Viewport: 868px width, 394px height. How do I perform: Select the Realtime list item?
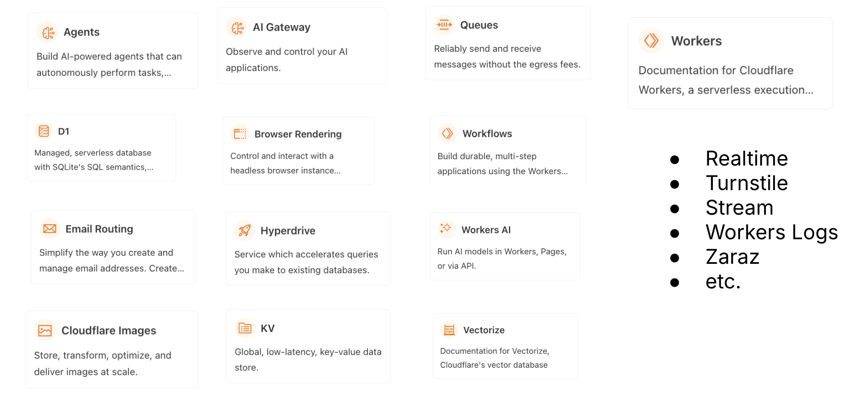point(746,159)
